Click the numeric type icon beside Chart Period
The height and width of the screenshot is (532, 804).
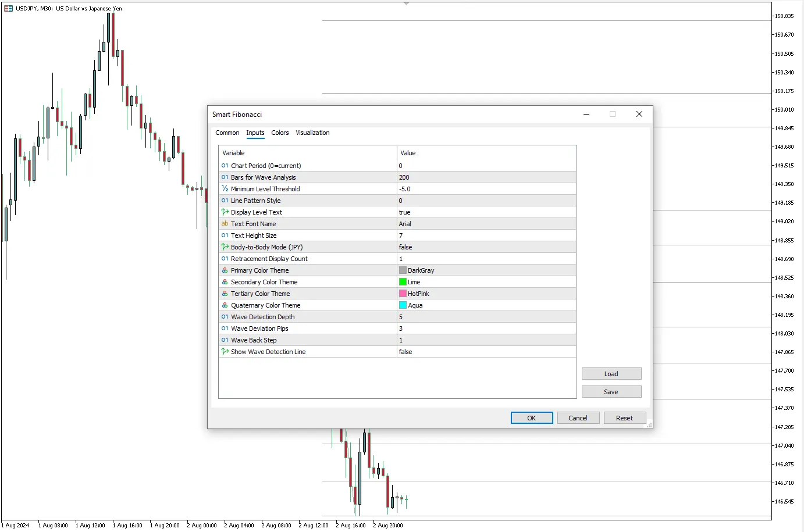pos(225,165)
